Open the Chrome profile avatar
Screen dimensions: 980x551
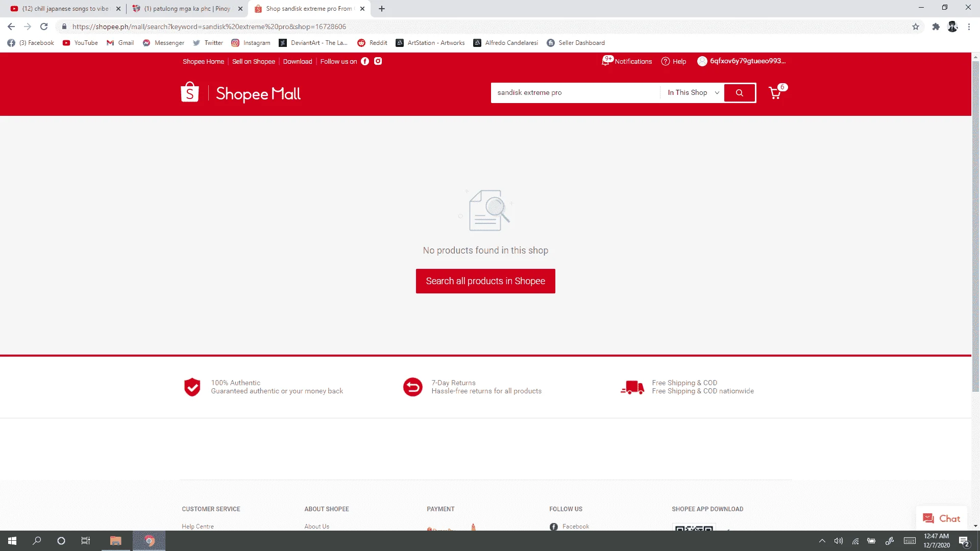tap(952, 27)
